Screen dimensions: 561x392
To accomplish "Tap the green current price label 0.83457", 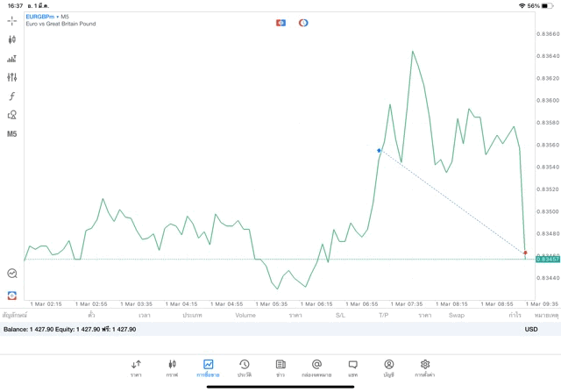I will (548, 260).
